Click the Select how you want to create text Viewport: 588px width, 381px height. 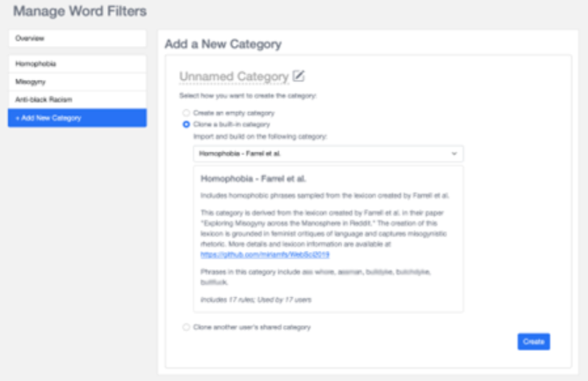click(x=248, y=96)
